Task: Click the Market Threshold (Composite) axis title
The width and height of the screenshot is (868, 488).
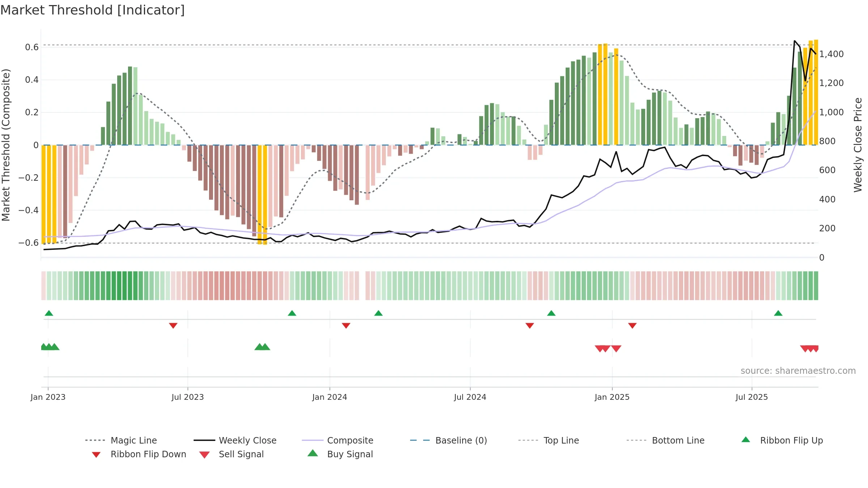Action: [x=6, y=145]
